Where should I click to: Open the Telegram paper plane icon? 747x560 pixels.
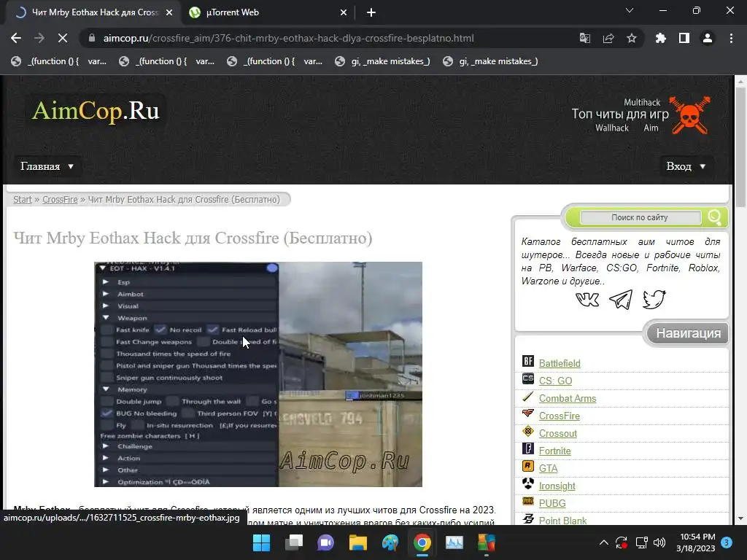(621, 300)
